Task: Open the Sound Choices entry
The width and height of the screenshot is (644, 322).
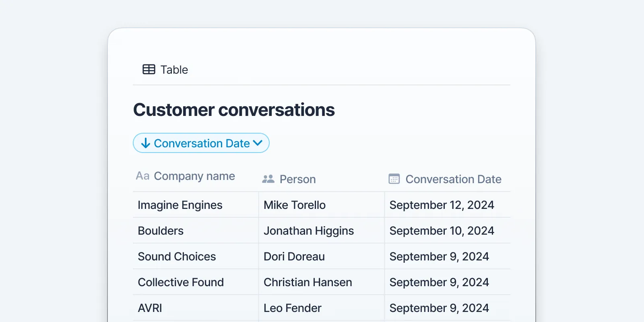Action: point(177,256)
